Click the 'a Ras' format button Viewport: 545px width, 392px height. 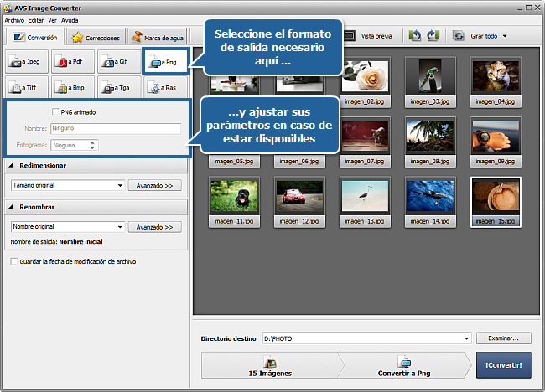(164, 87)
